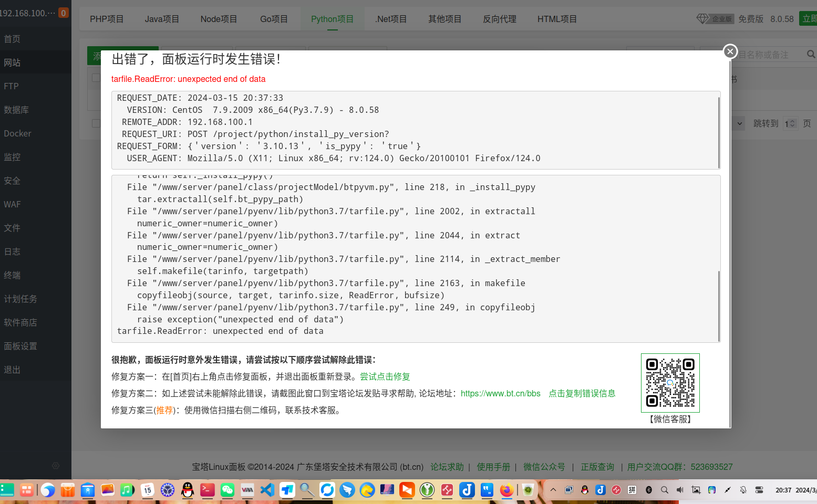The width and height of the screenshot is (817, 504).
Task: Click the 企业版 diamond badge
Action: click(715, 19)
